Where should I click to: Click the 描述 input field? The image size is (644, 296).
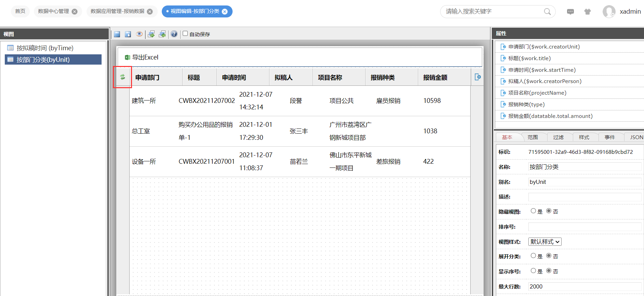click(584, 197)
